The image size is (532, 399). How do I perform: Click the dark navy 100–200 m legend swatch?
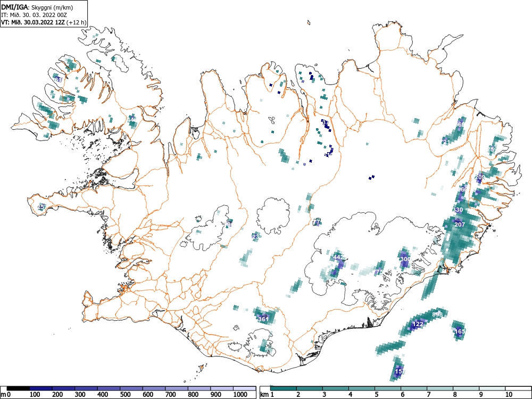(41, 388)
